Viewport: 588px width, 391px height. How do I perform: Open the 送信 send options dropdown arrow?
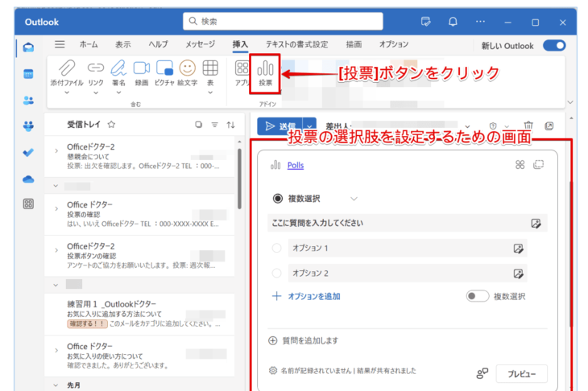tap(309, 126)
